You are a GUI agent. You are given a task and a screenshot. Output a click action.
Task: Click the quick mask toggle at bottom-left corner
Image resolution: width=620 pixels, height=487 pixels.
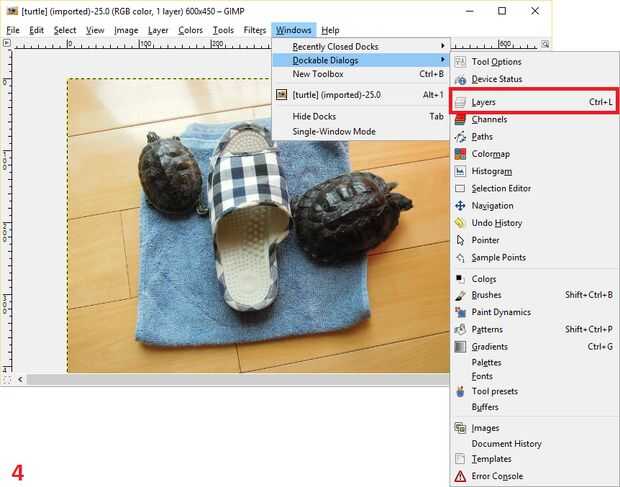click(6, 379)
